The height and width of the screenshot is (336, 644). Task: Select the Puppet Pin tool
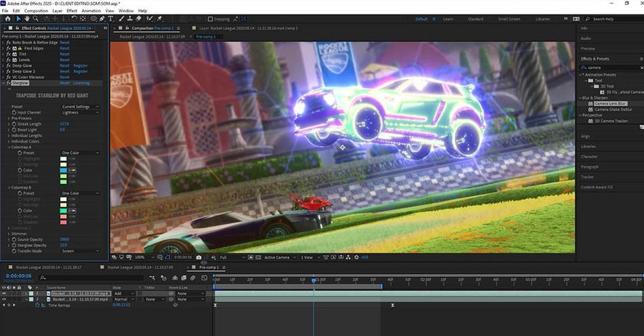coord(159,18)
